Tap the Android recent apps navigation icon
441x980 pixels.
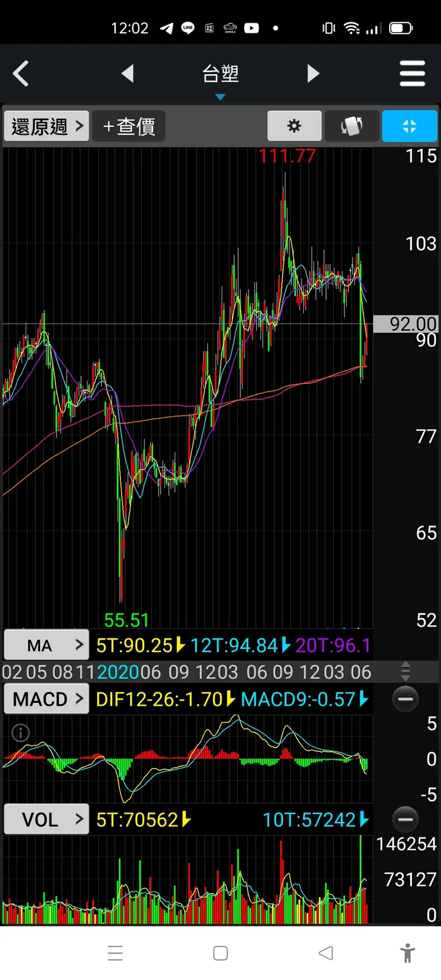(115, 953)
